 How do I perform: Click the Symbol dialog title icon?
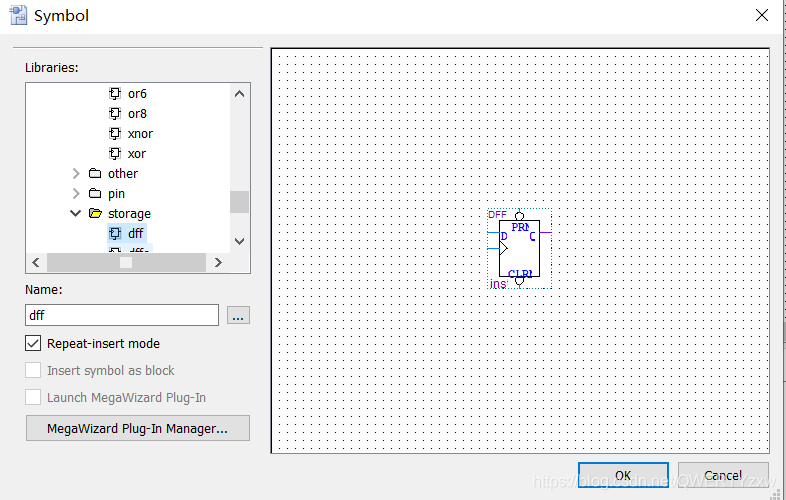19,15
